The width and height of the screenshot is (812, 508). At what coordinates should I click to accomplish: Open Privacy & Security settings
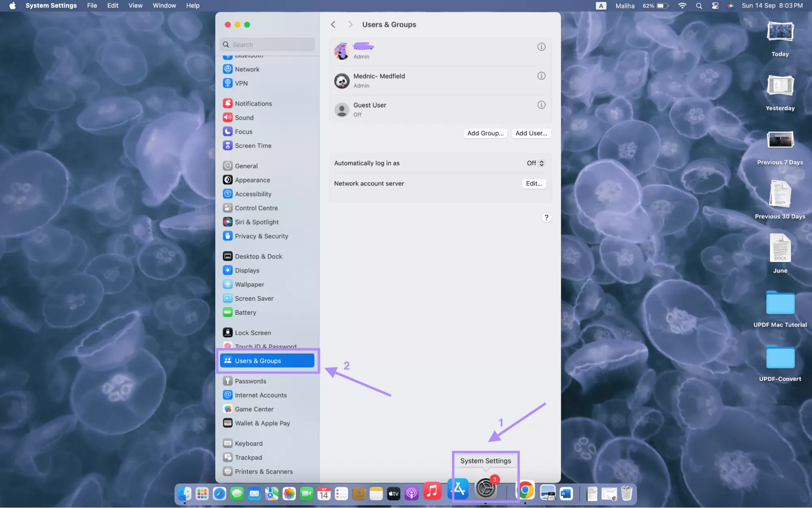(262, 236)
